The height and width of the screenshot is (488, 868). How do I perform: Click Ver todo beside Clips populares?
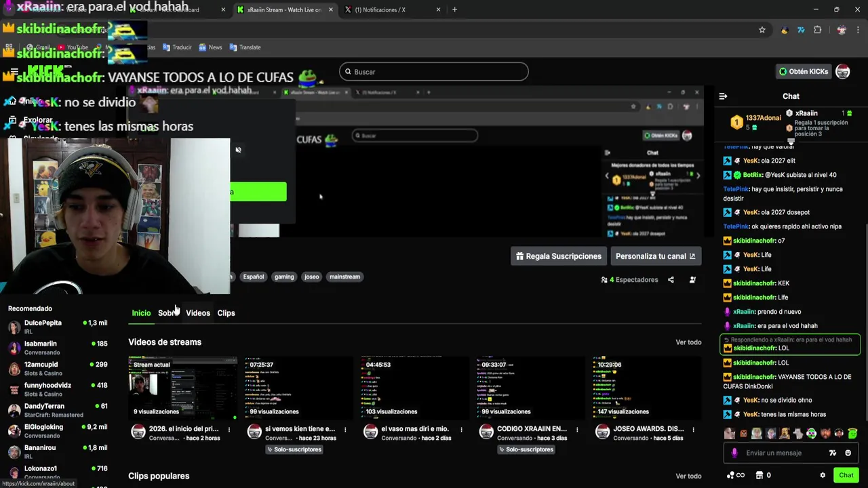(x=688, y=476)
